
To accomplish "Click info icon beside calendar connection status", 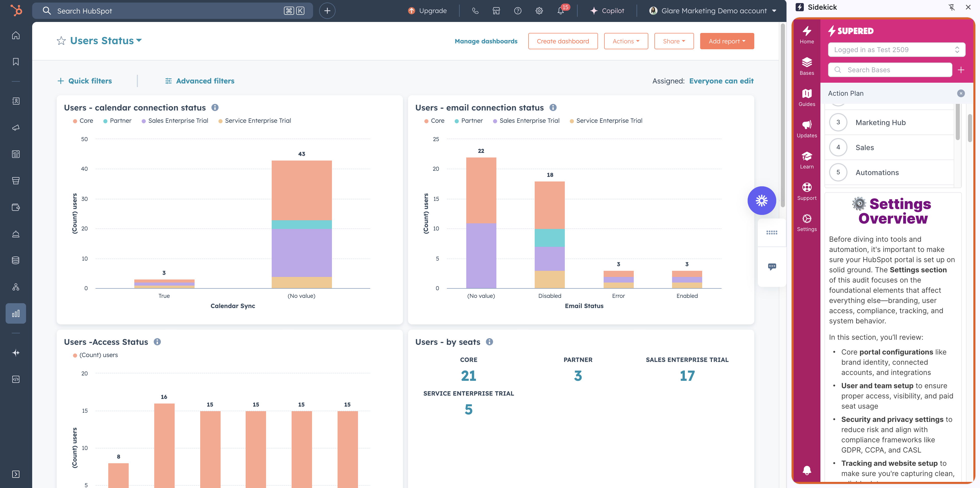I will (x=215, y=108).
